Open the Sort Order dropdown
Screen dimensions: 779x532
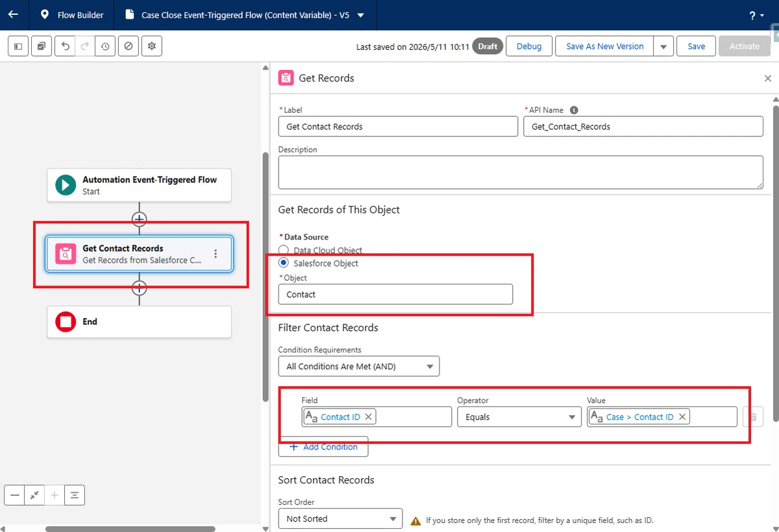coord(340,519)
